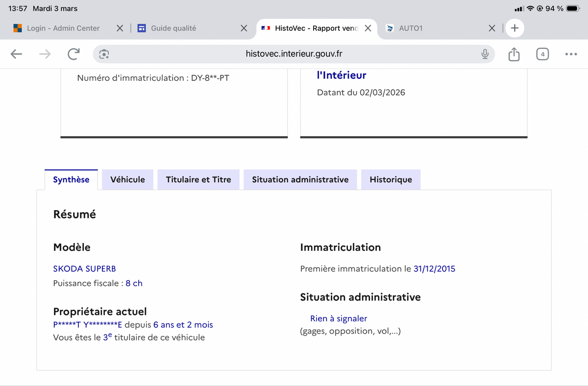Image resolution: width=588 pixels, height=386 pixels.
Task: View the Situation administrative tab
Action: (300, 180)
